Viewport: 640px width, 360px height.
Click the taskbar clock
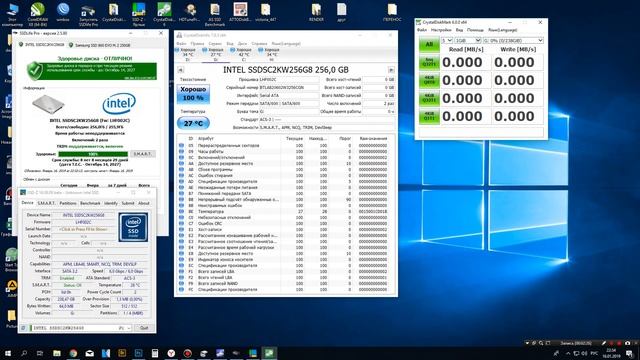(x=611, y=353)
